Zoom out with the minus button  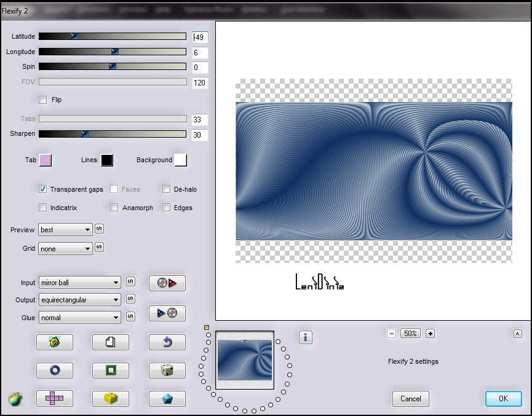[391, 334]
